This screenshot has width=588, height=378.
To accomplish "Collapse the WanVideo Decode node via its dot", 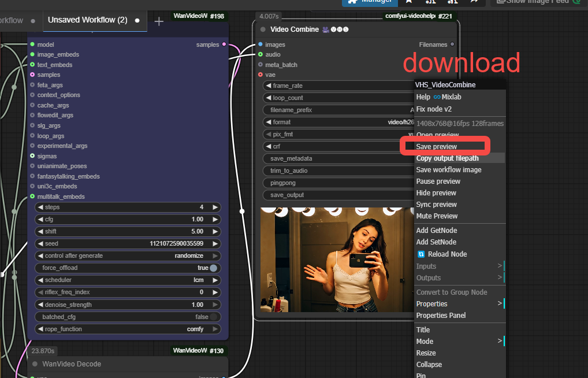I will tap(35, 364).
